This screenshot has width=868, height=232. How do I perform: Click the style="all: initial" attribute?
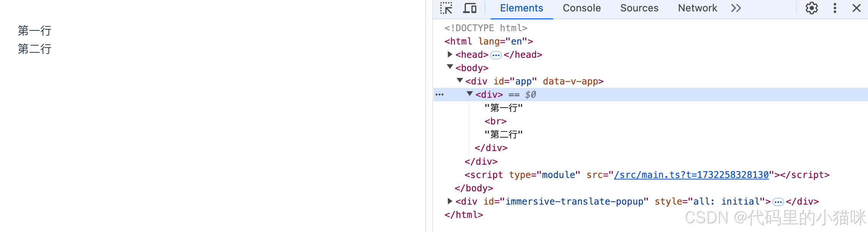click(710, 202)
